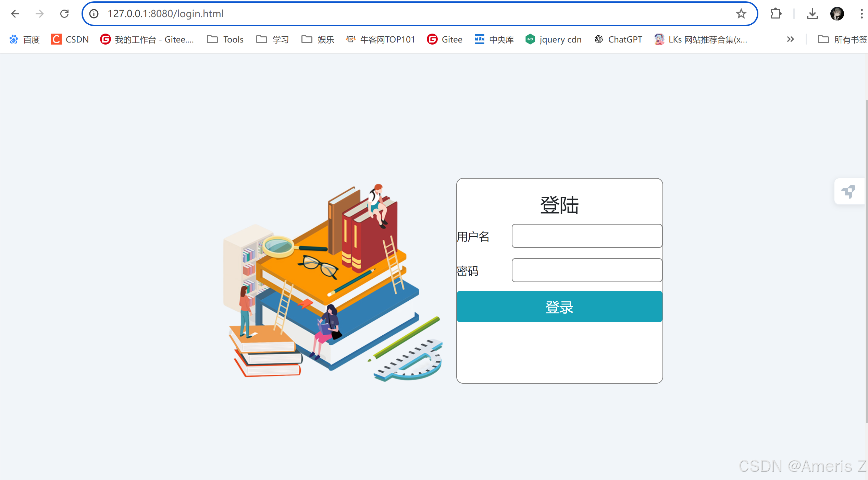This screenshot has height=480, width=868.
Task: Open the 所有书签 folder
Action: pyautogui.click(x=843, y=39)
